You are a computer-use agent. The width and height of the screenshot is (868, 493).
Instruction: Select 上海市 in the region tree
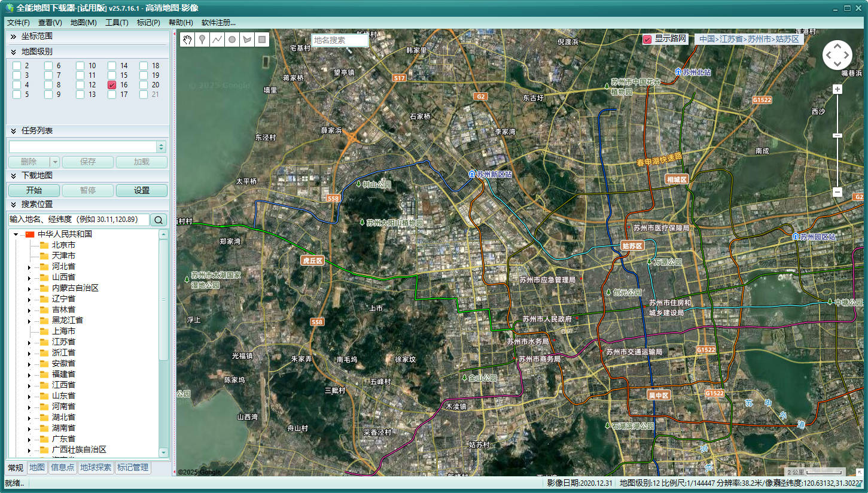(x=63, y=331)
